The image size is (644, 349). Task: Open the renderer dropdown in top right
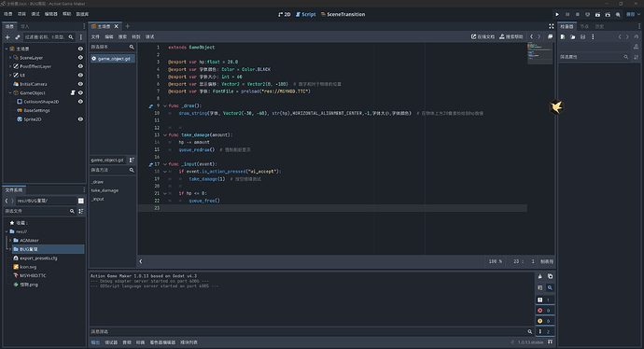click(633, 14)
